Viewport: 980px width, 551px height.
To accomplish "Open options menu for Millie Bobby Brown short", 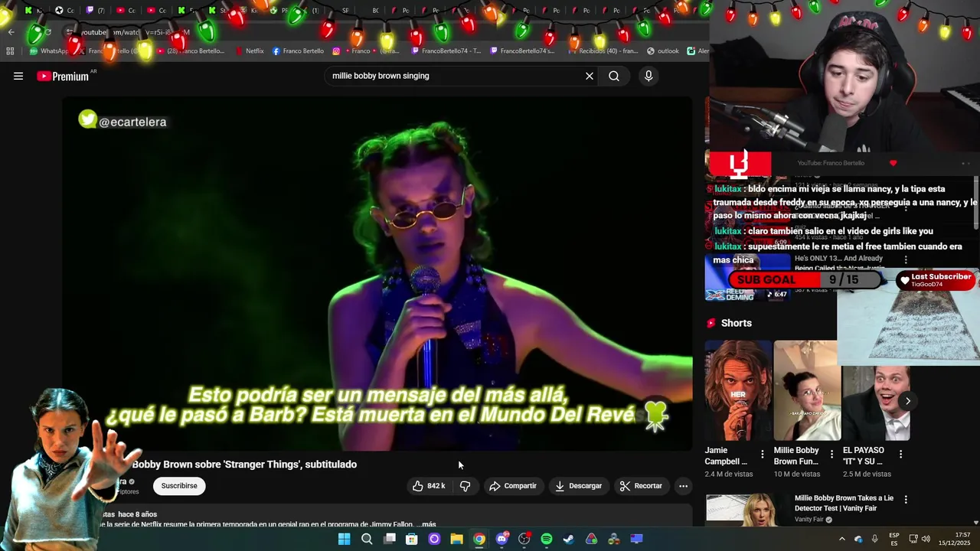I will click(x=831, y=455).
